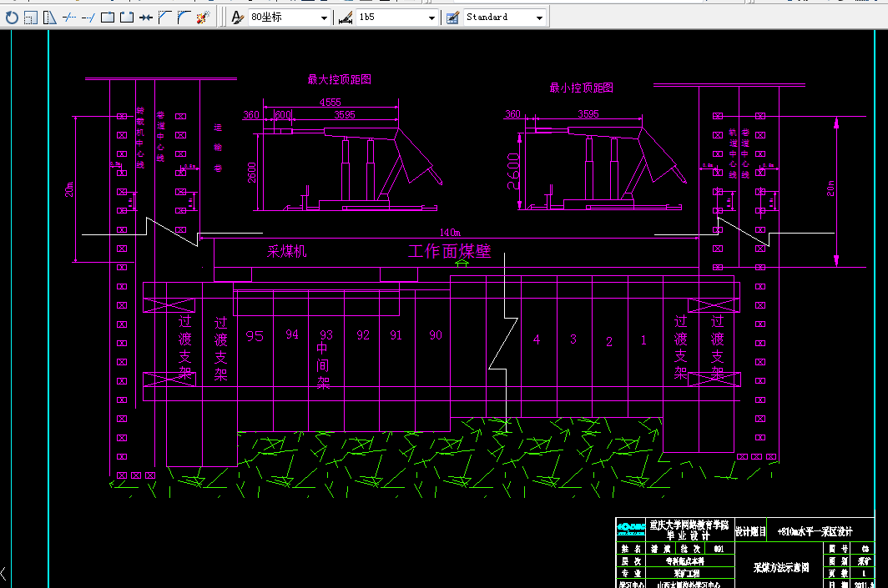Viewport: 888px width, 588px height.
Task: Select support number 3
Action: [x=573, y=339]
